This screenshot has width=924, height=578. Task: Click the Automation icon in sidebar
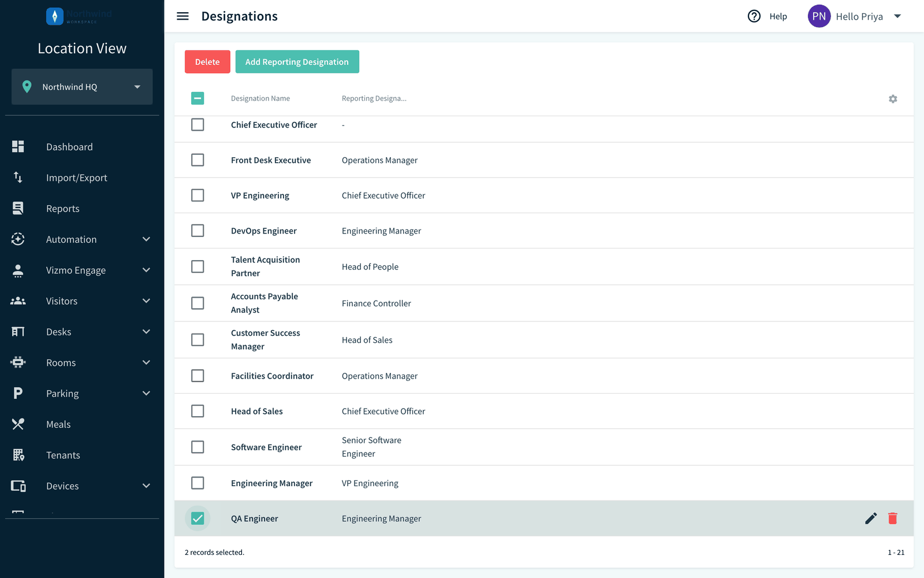(18, 239)
